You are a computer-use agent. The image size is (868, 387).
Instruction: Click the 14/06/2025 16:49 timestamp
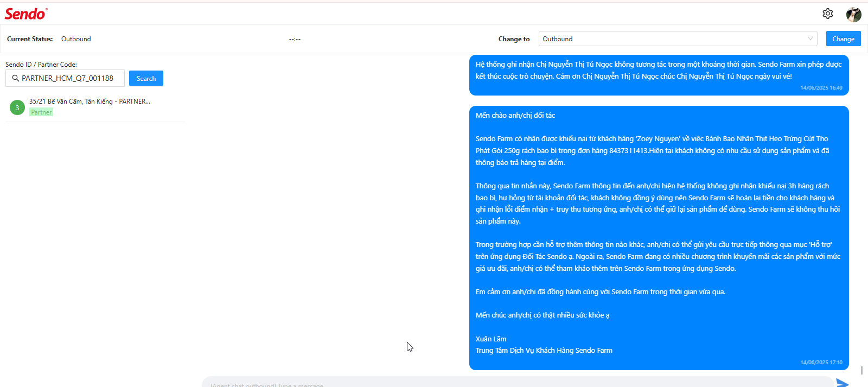click(x=821, y=88)
